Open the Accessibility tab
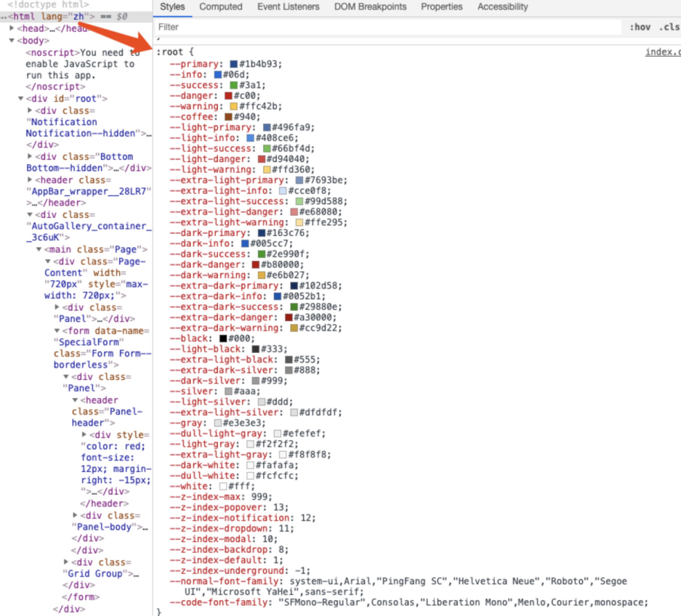This screenshot has height=616, width=681. point(502,7)
